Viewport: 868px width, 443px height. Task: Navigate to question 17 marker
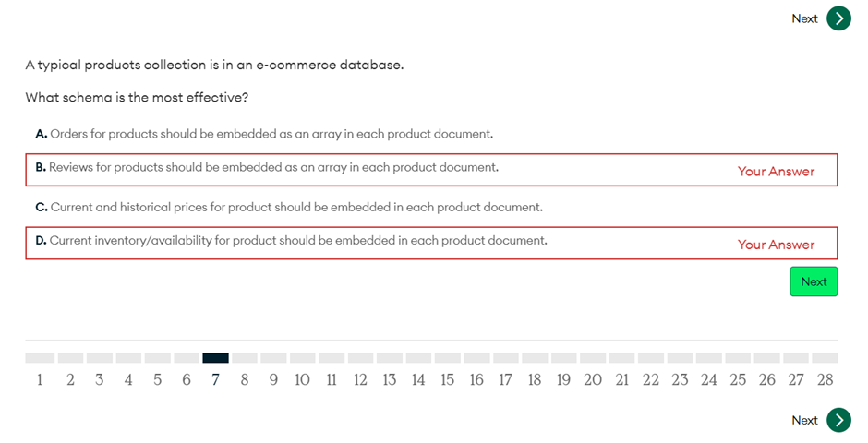point(505,358)
